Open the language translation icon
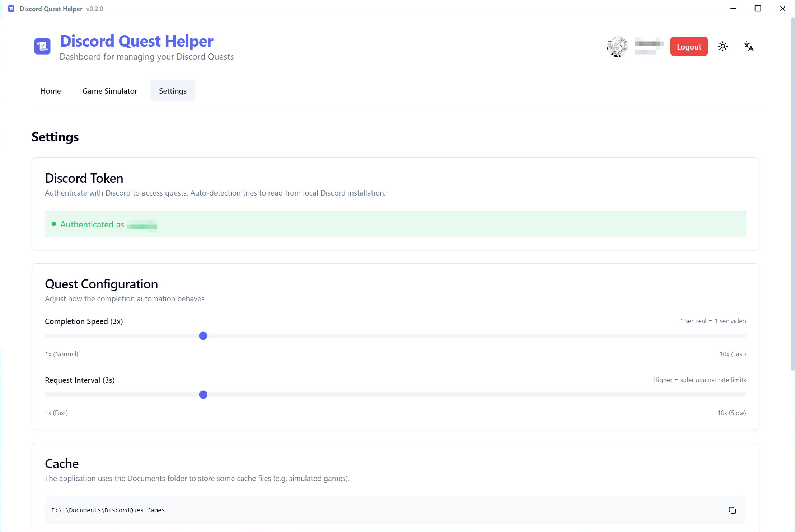 click(x=748, y=46)
